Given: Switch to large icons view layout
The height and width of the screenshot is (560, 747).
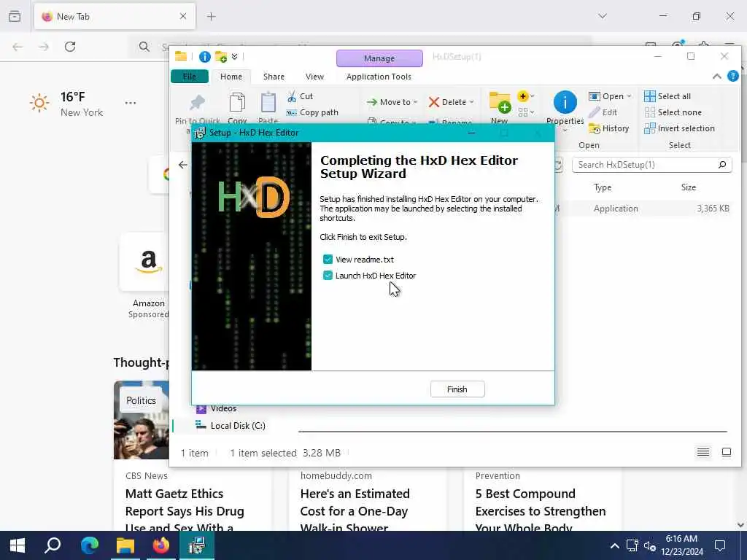Looking at the screenshot, I should pyautogui.click(x=727, y=452).
